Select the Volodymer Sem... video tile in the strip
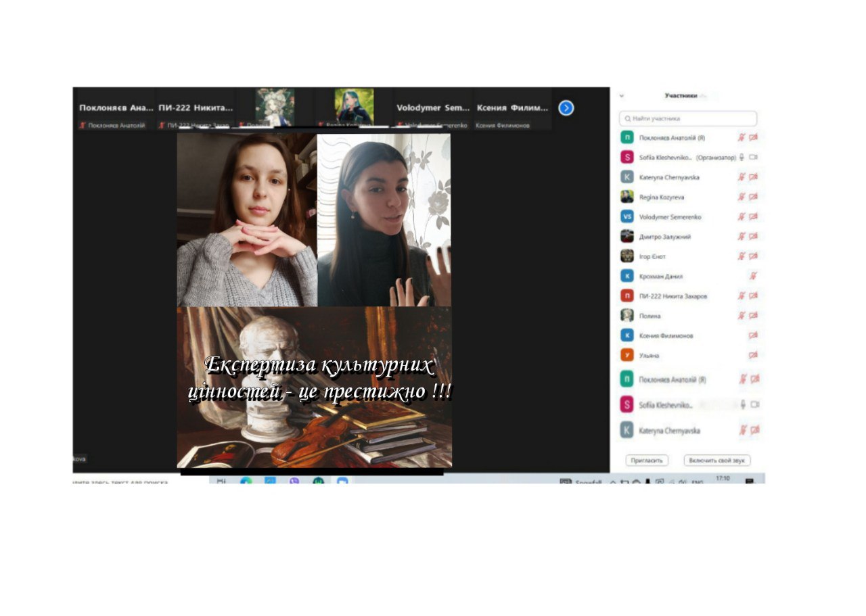The image size is (866, 616). click(x=433, y=108)
